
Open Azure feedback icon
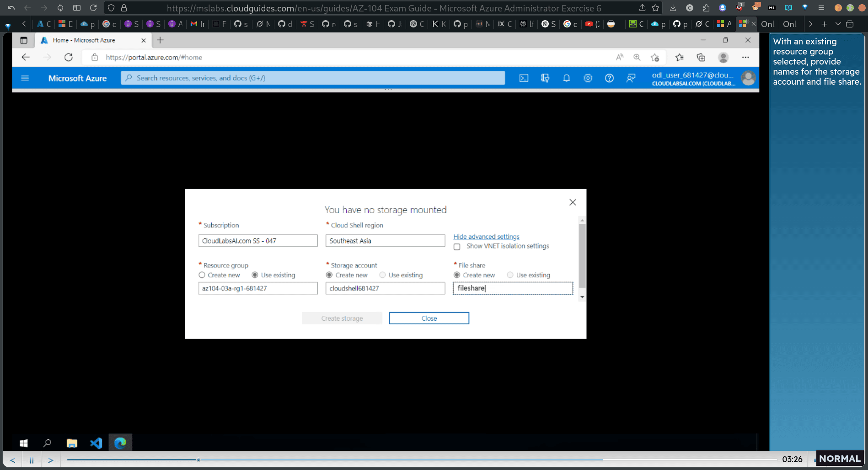point(631,78)
